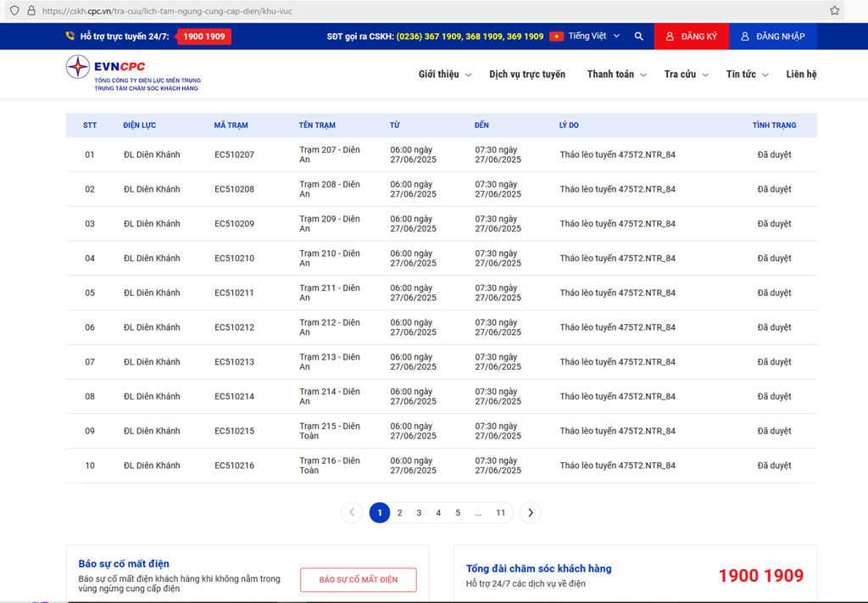
Task: Click station name Trạm 210 - Diên An
Action: [330, 258]
